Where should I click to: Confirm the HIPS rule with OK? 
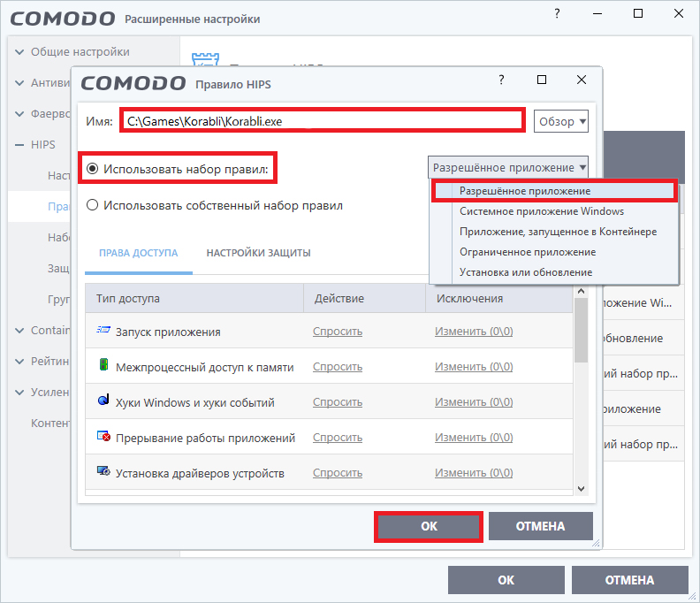429,526
